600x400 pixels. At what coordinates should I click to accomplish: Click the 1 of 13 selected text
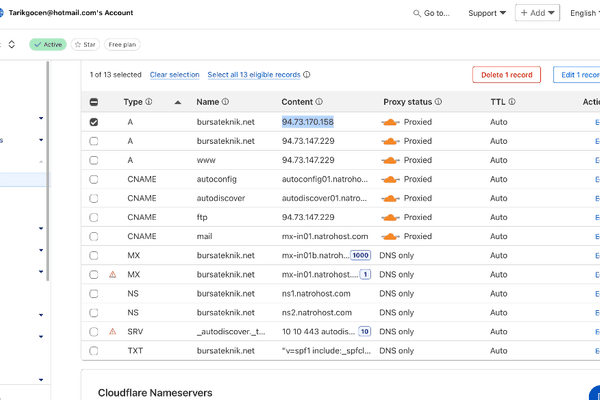pos(116,75)
